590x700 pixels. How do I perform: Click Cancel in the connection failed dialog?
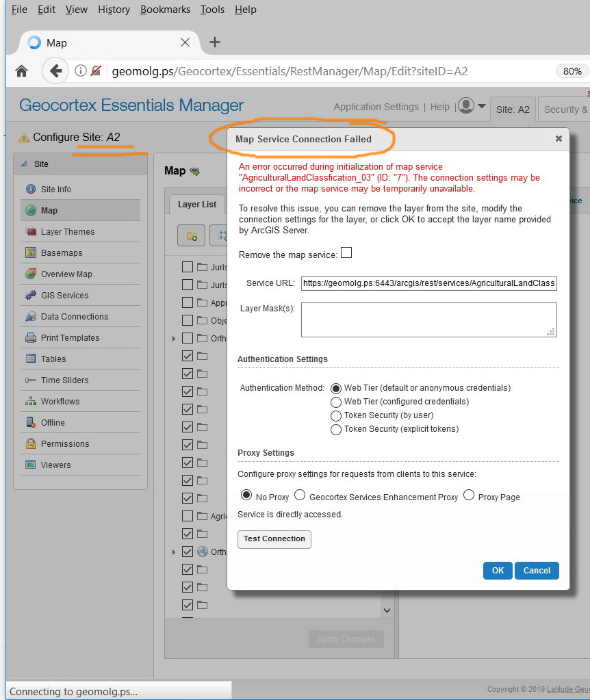[537, 571]
